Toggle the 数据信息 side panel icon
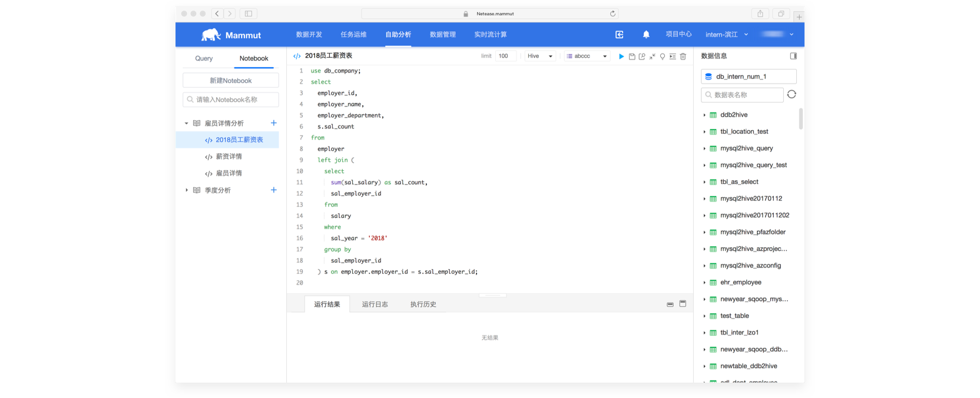Viewport: 980px width, 398px height. (793, 56)
